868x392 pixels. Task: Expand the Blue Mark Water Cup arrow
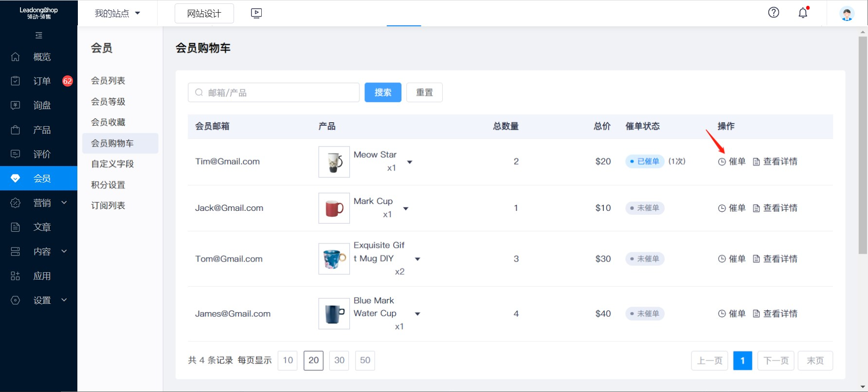417,314
